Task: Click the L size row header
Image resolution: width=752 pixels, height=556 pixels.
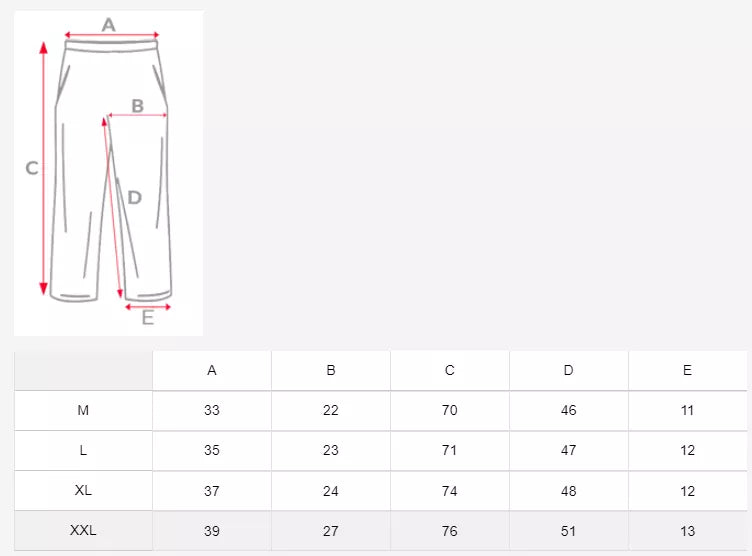Action: 83,451
